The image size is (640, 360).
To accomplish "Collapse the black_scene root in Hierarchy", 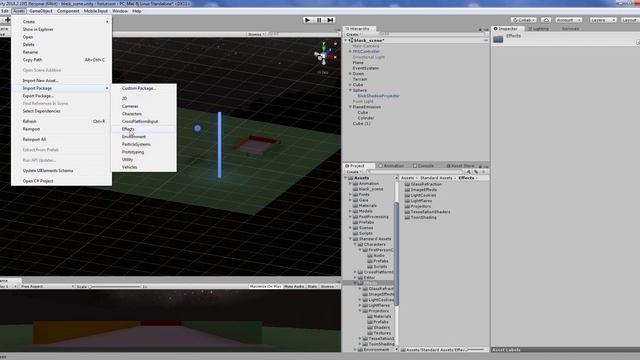I will [x=346, y=40].
